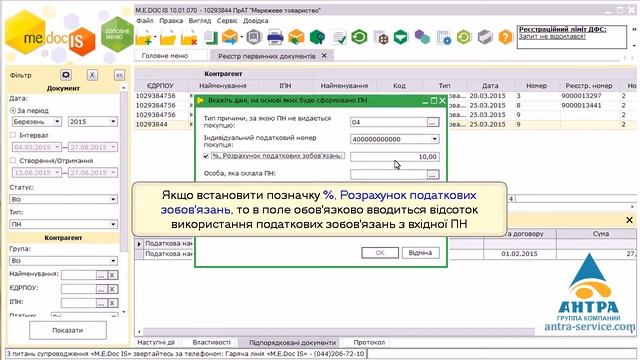Open the Сервіс menu
This screenshot has height=360, width=640.
[227, 20]
